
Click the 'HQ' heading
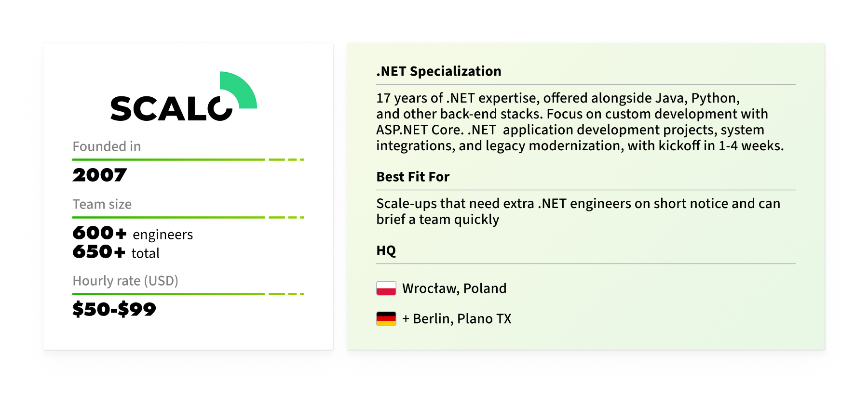click(x=386, y=250)
